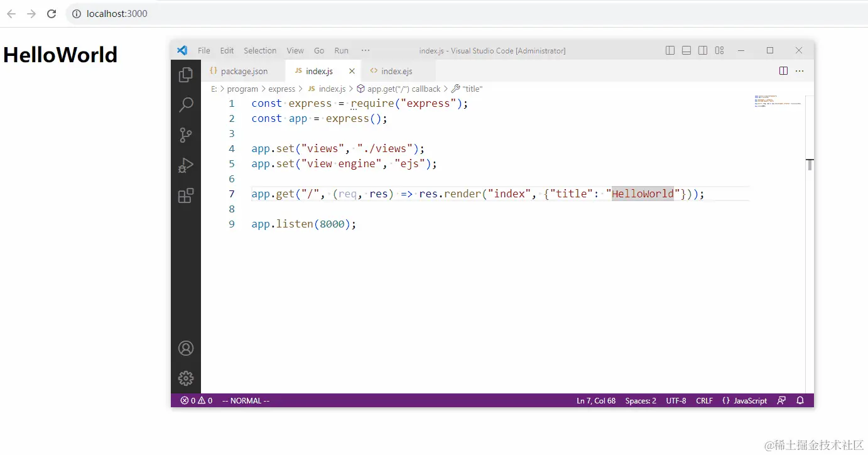Viewport: 868px width, 455px height.
Task: Click the window title text index.js - Visual Studio Code
Action: [x=492, y=50]
